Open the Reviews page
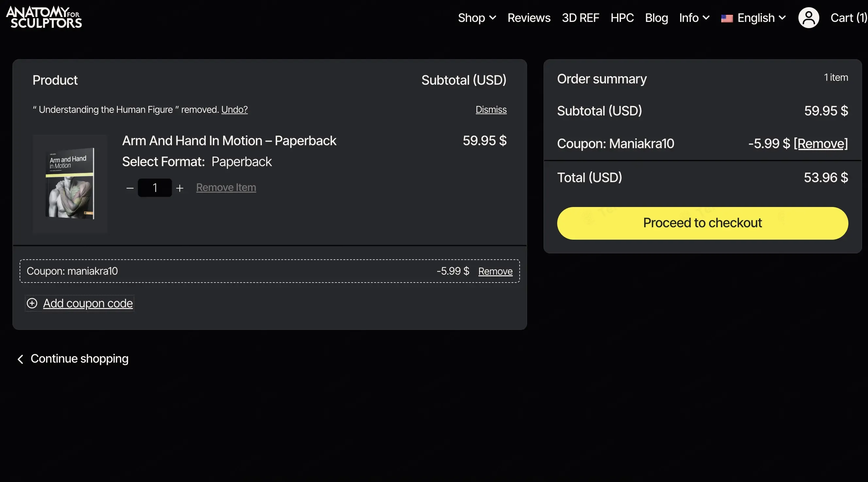 point(529,18)
